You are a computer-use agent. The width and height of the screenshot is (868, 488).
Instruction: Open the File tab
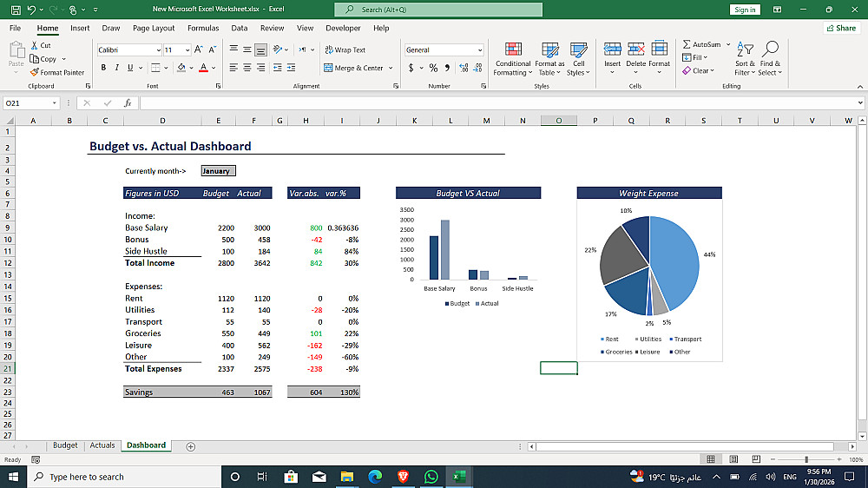[15, 28]
